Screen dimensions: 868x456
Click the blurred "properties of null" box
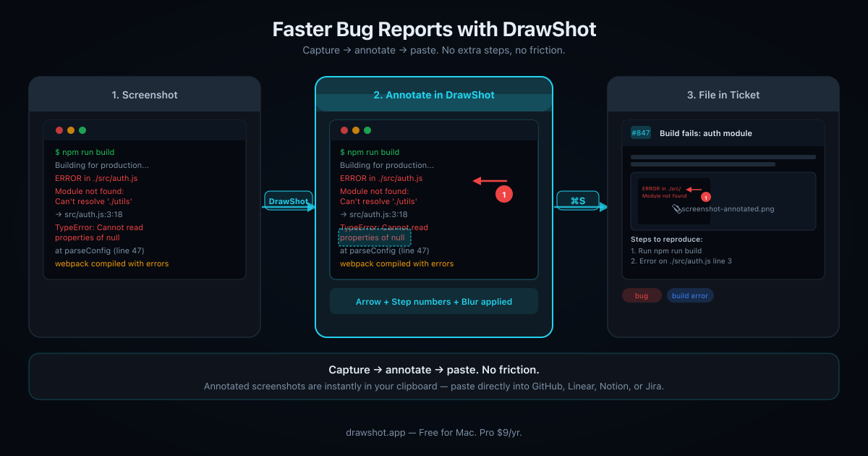(x=375, y=238)
